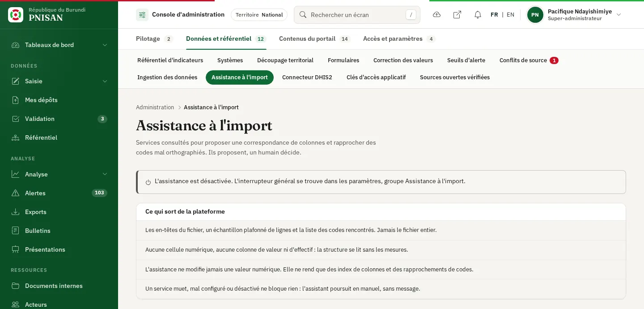Click the Présentations easel icon
This screenshot has height=309, width=644.
click(16, 249)
